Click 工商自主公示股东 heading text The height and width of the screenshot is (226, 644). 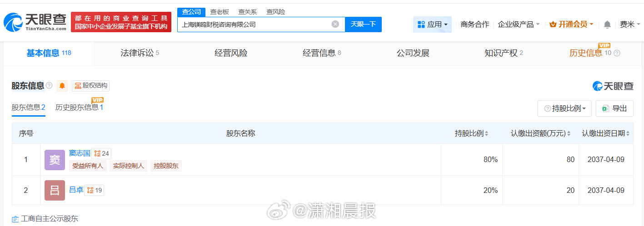pos(50,219)
